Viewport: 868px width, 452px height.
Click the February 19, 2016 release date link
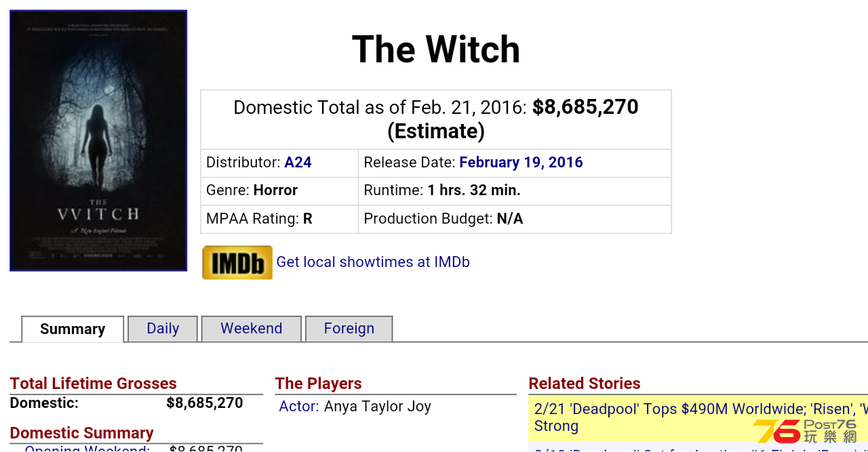pos(521,163)
